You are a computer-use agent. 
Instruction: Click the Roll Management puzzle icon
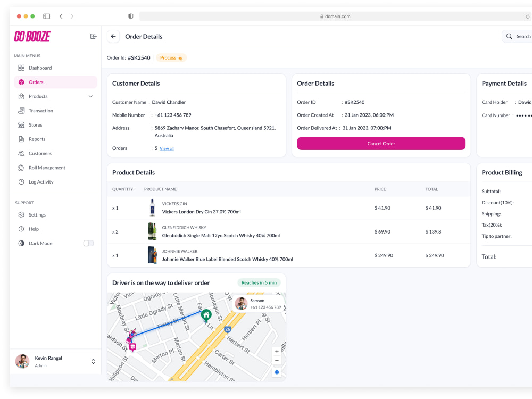point(21,168)
